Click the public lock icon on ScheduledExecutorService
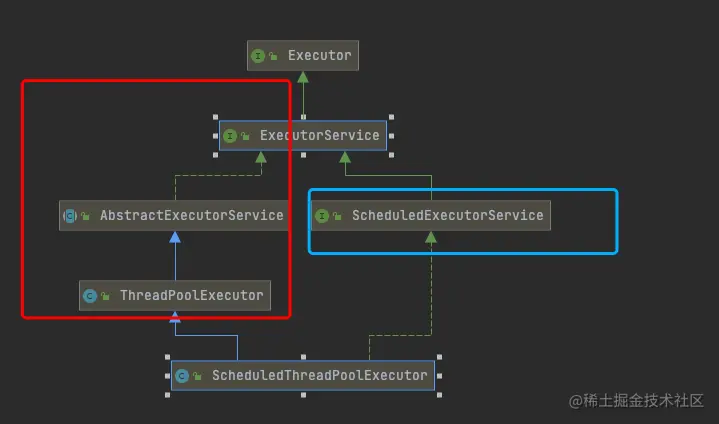The image size is (719, 424). tap(337, 216)
